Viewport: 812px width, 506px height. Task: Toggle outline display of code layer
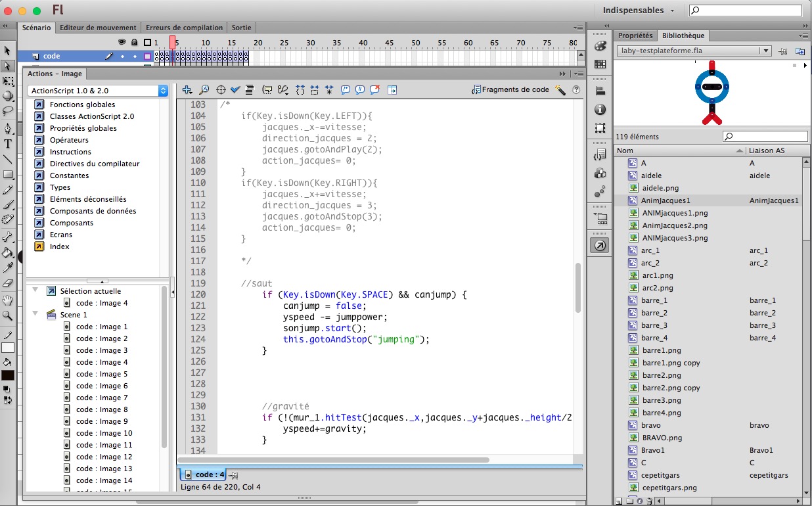pos(147,57)
